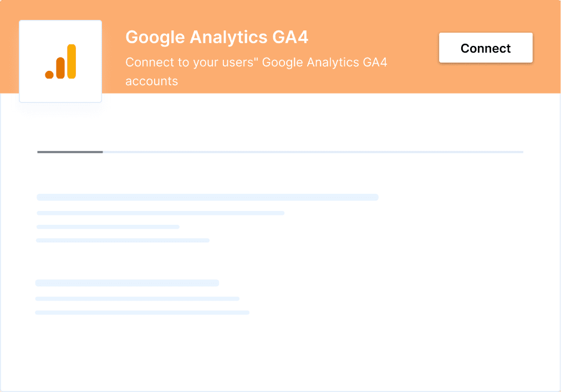Switch to the light inactive tab strip
The width and height of the screenshot is (561, 392).
point(313,152)
